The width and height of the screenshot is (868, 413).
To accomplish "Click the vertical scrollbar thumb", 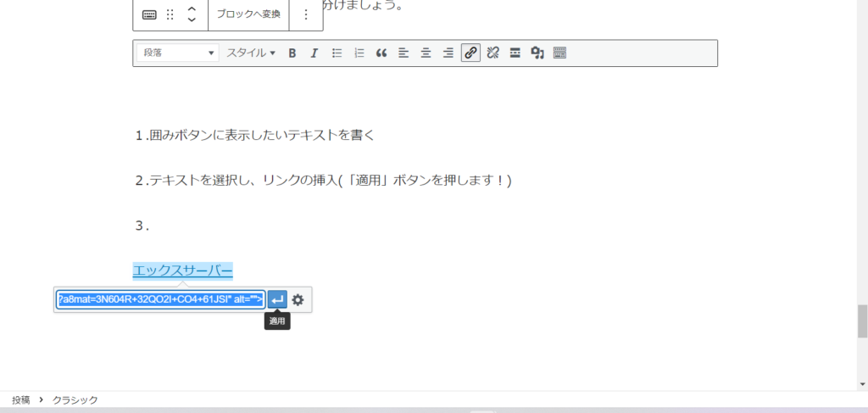I will pyautogui.click(x=862, y=321).
